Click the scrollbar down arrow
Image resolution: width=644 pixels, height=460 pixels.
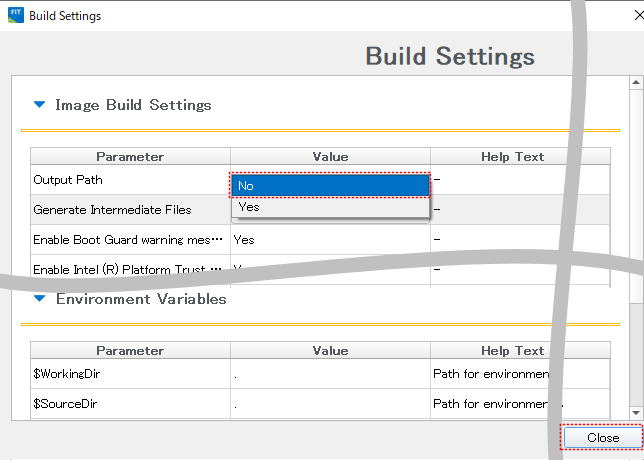[636, 412]
